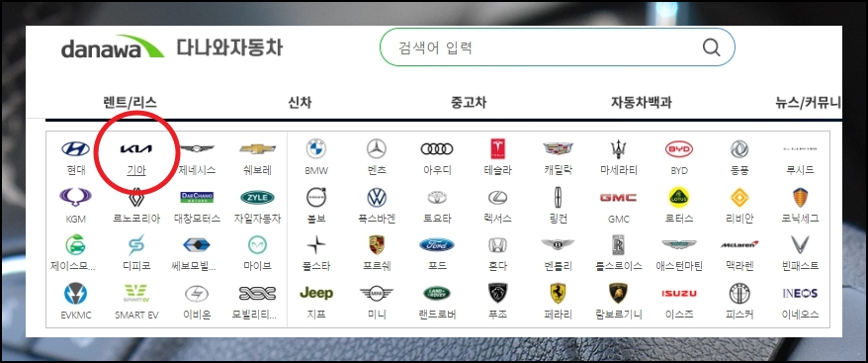Select the 벤틀리 wings logo

(x=558, y=244)
